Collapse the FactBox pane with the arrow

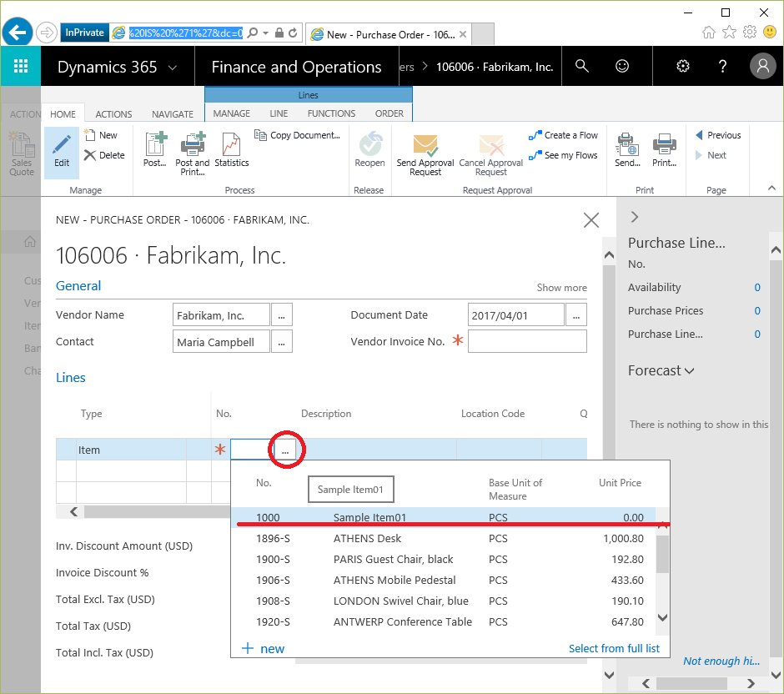(x=635, y=217)
